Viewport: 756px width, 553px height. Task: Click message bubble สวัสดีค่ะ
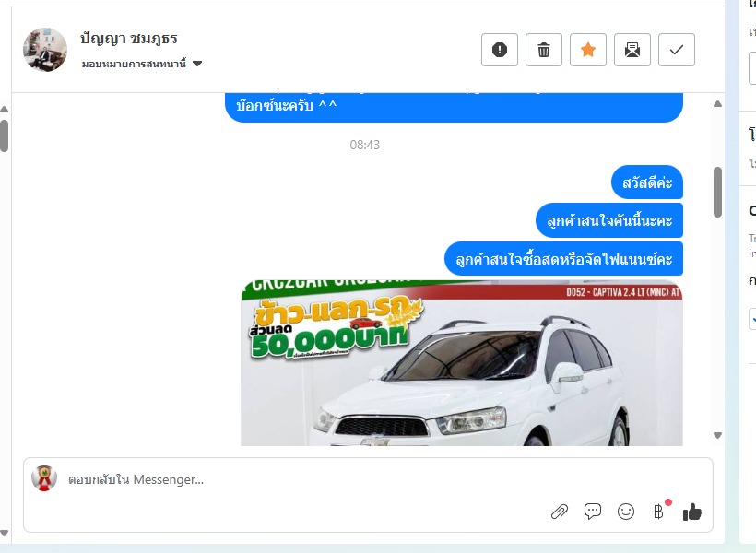[x=647, y=182]
